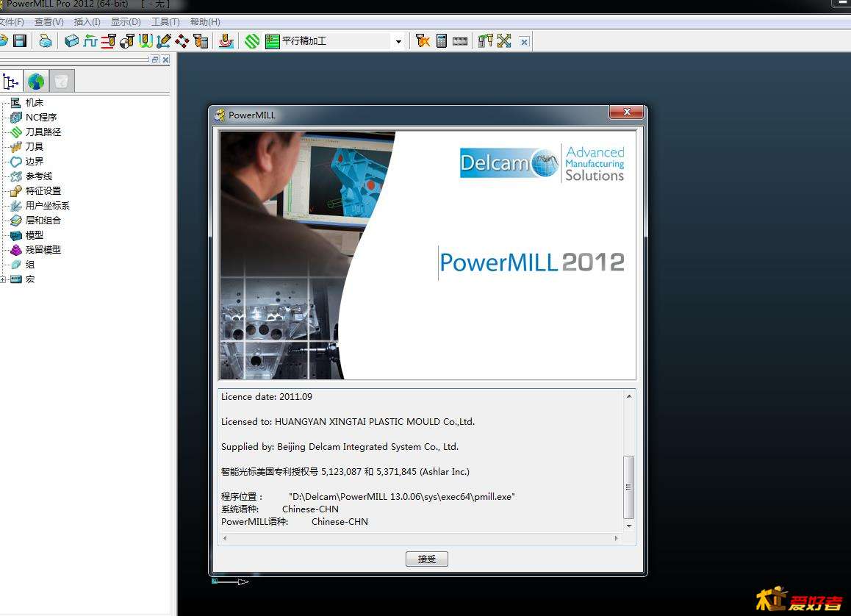Click the 'Licensed to: HUANGYAN XINGTAI' line
Viewport: 851px width, 616px height.
[348, 422]
